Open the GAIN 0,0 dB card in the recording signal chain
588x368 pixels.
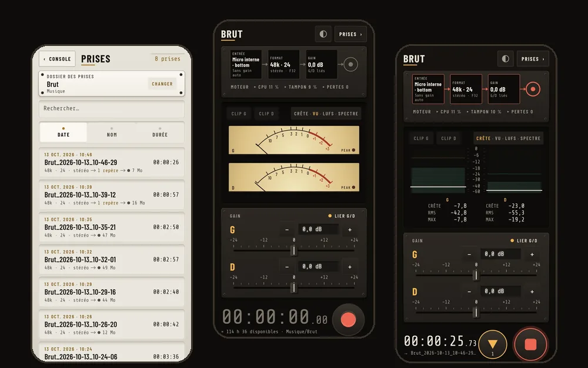pyautogui.click(x=504, y=89)
